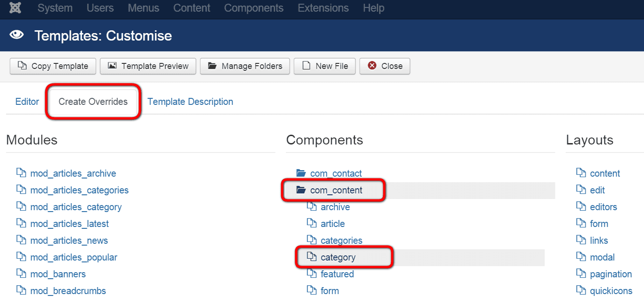
Task: Select the category view under com_content
Action: (x=338, y=257)
